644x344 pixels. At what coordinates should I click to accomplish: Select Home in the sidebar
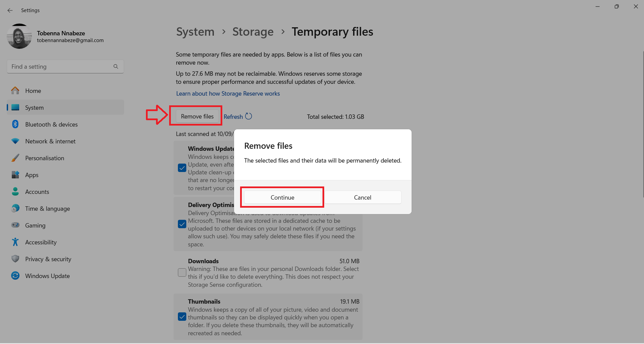(33, 91)
